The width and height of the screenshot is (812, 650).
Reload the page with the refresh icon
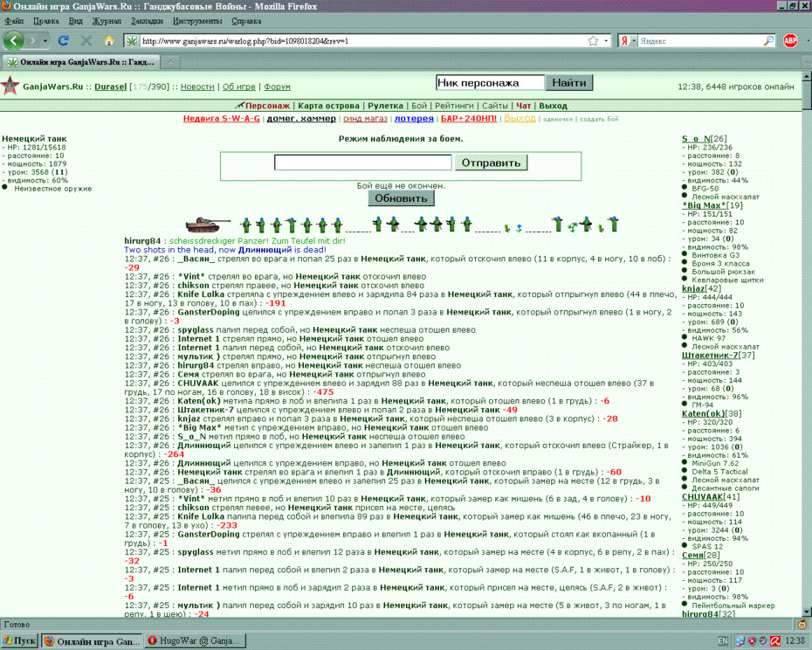[64, 40]
